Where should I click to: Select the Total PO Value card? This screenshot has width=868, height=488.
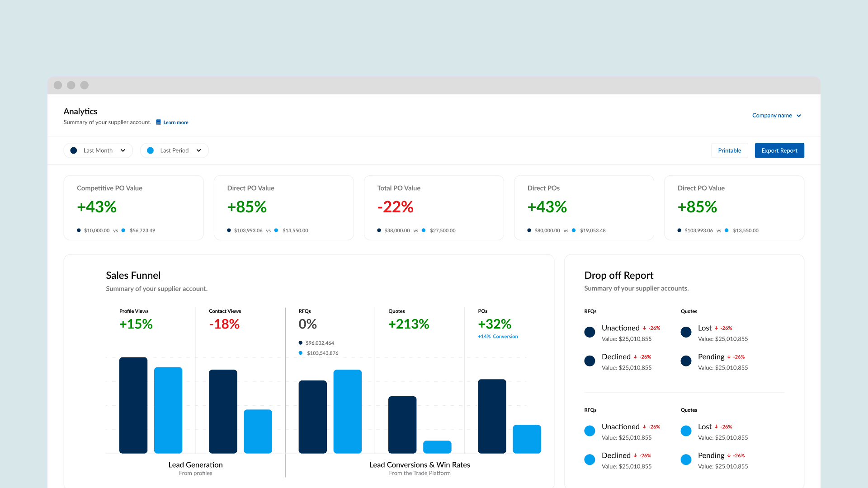click(x=434, y=207)
